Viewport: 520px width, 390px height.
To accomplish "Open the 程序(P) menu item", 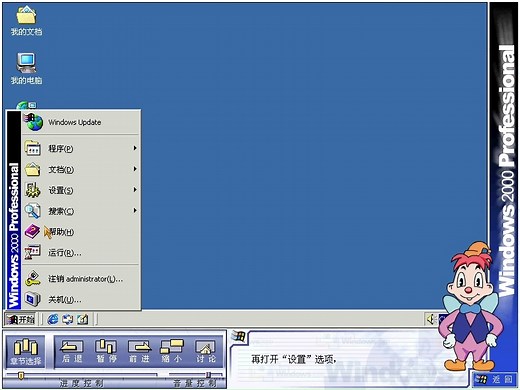I will pyautogui.click(x=81, y=148).
